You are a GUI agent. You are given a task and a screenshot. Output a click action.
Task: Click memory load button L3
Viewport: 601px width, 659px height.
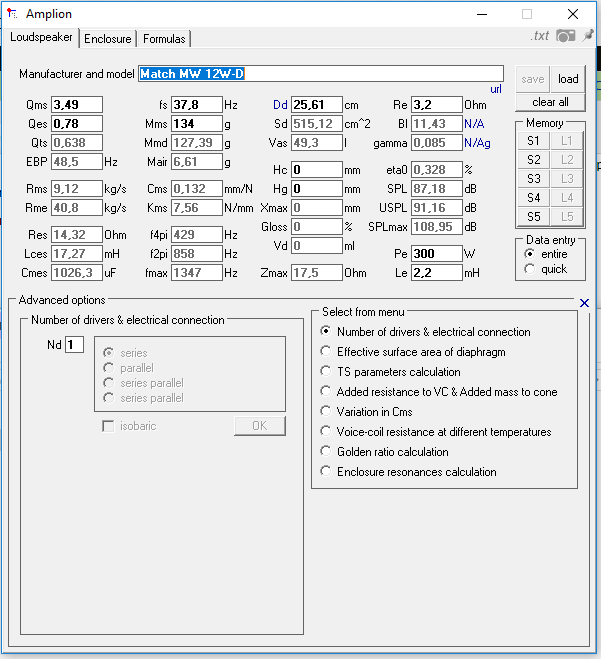(567, 179)
